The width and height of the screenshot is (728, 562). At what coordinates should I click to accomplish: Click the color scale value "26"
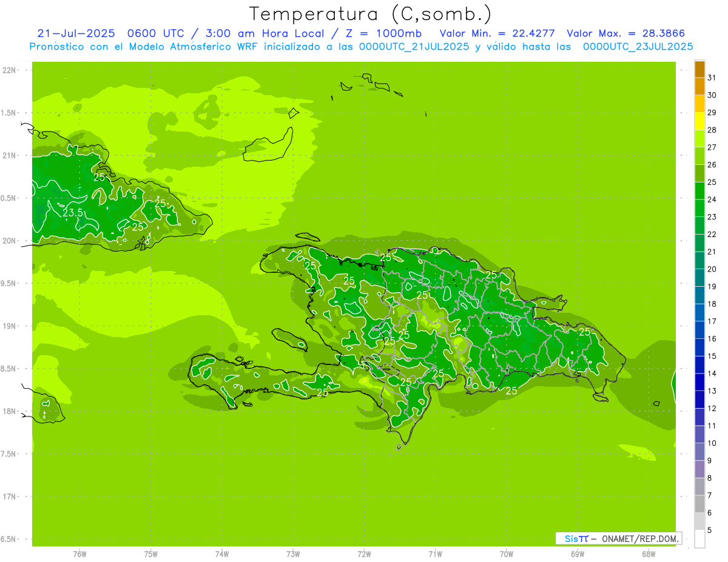[712, 165]
